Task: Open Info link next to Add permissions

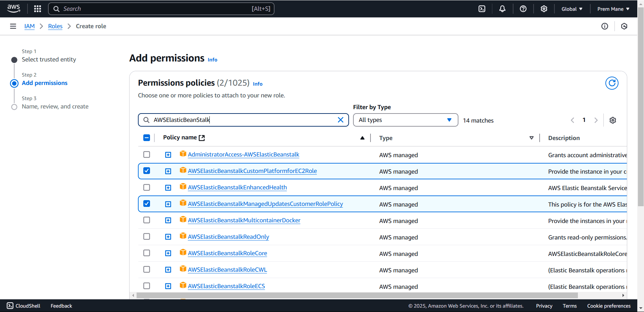Action: pyautogui.click(x=212, y=60)
